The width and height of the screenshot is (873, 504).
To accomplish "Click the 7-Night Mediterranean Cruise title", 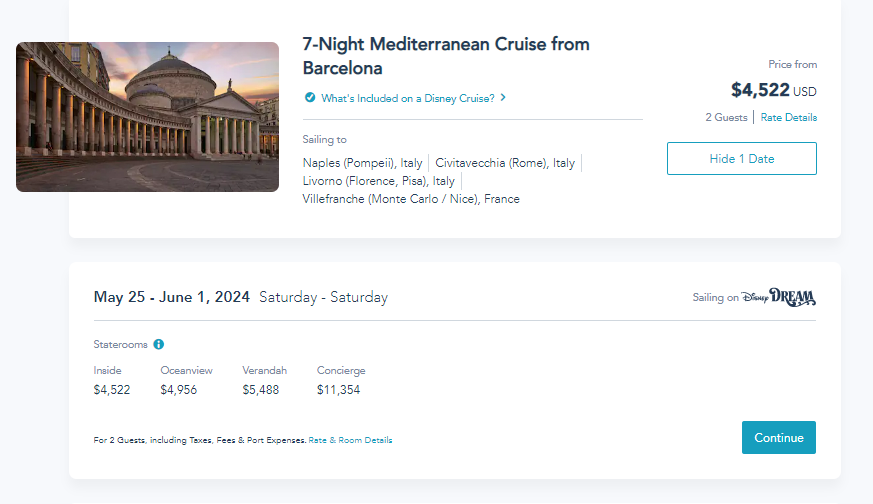I will (445, 56).
